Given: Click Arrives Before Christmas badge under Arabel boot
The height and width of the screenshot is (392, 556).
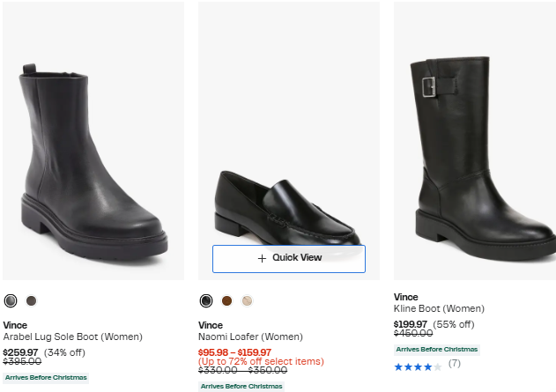Looking at the screenshot, I should coord(46,377).
